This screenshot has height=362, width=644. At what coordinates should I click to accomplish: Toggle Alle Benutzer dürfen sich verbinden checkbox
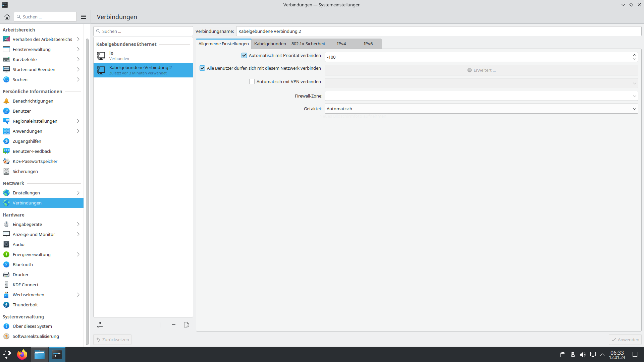[x=202, y=68]
